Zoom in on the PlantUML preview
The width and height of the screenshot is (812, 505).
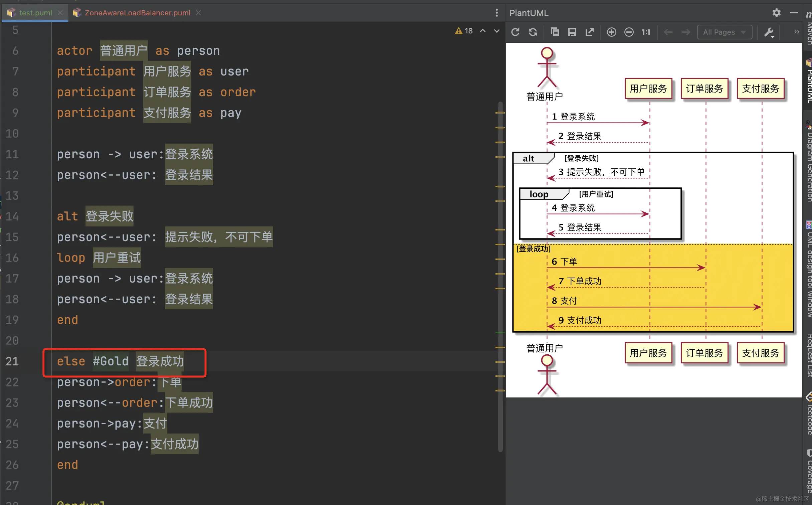[x=611, y=32]
